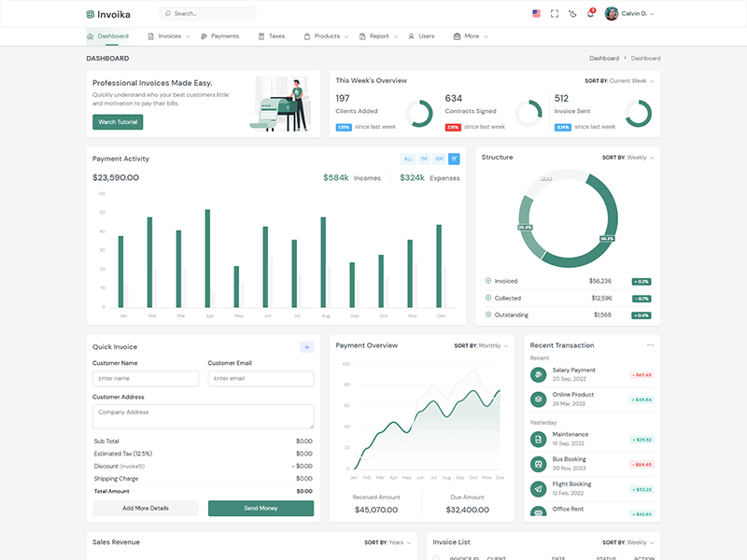The width and height of the screenshot is (747, 560).
Task: Tick the select-all checkbox in Invoice List
Action: click(x=436, y=558)
